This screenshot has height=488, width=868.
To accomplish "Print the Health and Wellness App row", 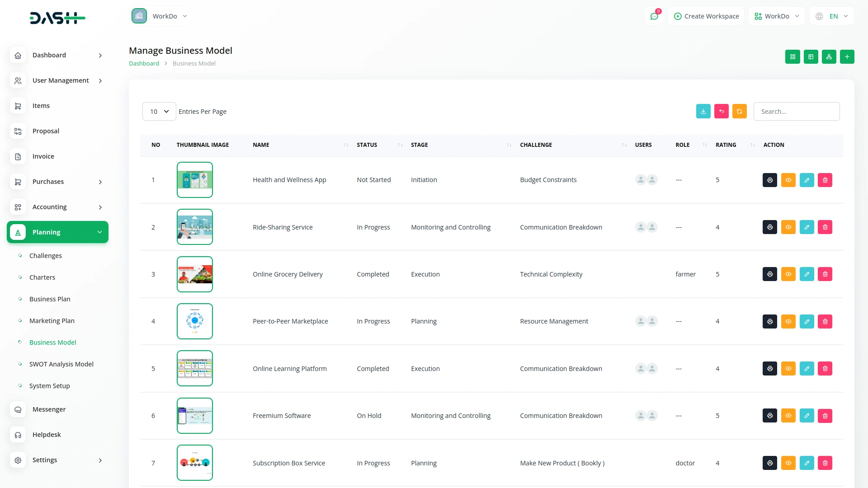I will (769, 180).
